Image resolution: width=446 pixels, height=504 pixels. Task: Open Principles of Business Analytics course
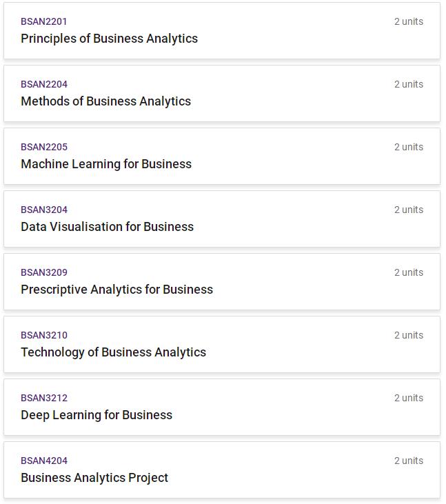click(x=109, y=39)
